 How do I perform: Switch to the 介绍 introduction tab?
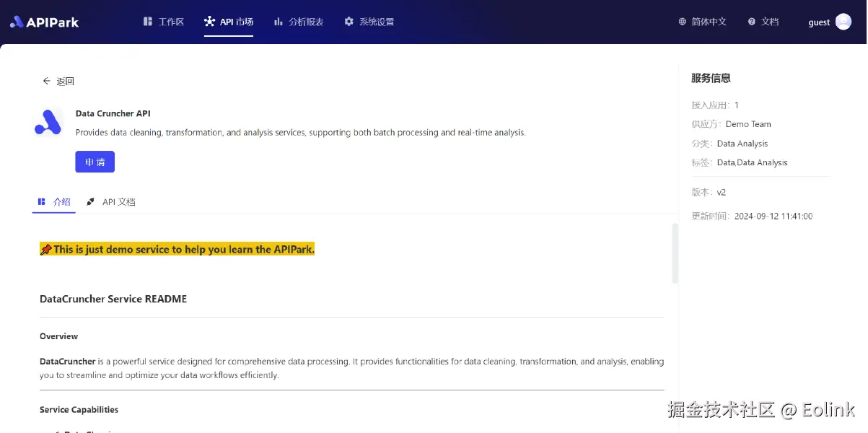(x=54, y=202)
